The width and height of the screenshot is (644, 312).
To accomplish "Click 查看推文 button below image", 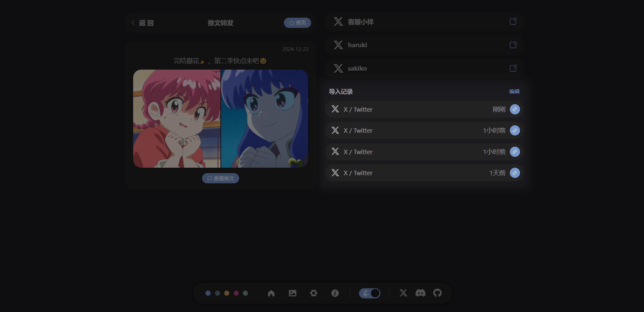I will (x=220, y=179).
